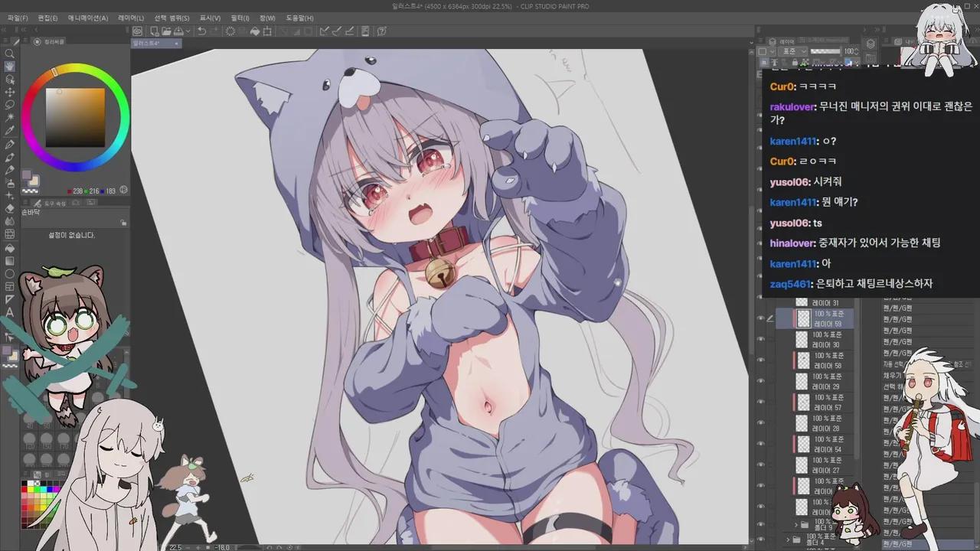The image size is (980, 551).
Task: Click the main color swatch below color wheel
Action: (x=26, y=175)
